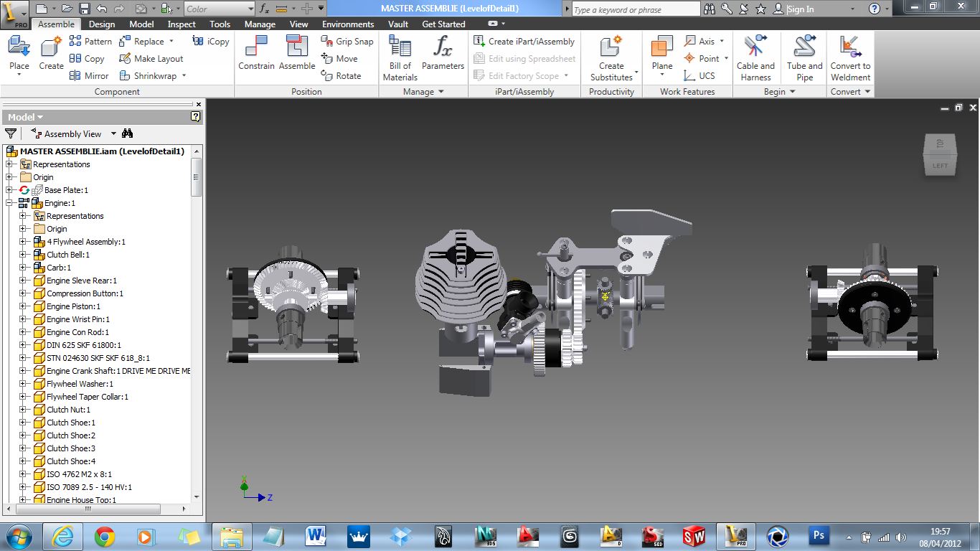Image resolution: width=980 pixels, height=551 pixels.
Task: Open Tube and Pipe environment
Action: (x=804, y=58)
